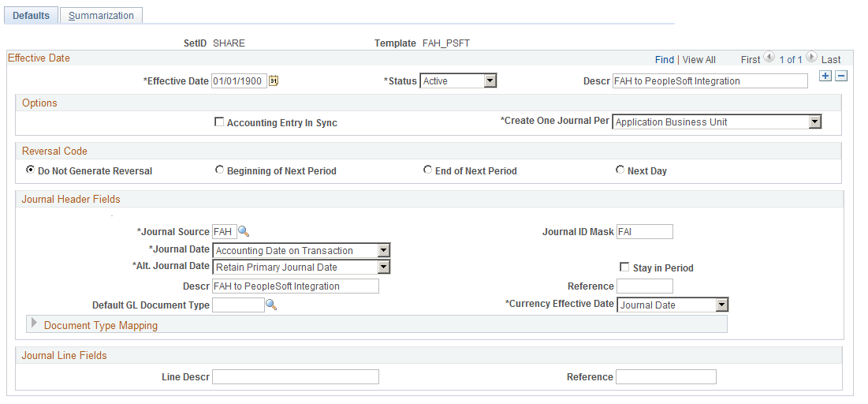Choose End of Next Period reversal
Image resolution: width=868 pixels, height=404 pixels.
pyautogui.click(x=427, y=170)
